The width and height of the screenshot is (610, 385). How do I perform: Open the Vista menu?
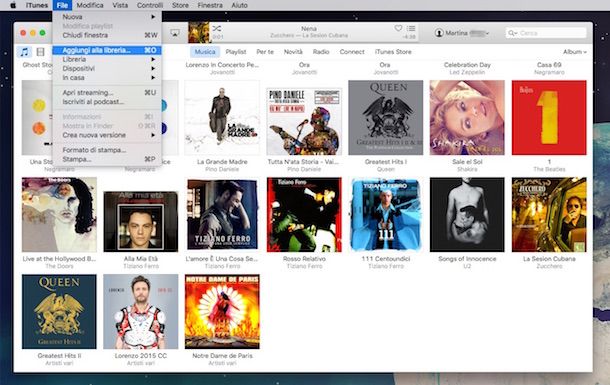[x=120, y=5]
